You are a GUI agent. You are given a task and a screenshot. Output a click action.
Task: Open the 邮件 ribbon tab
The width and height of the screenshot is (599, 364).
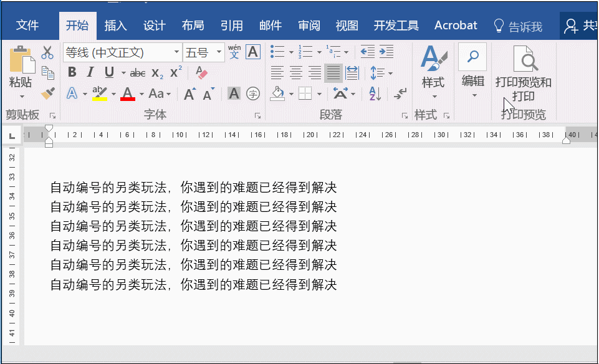point(270,26)
